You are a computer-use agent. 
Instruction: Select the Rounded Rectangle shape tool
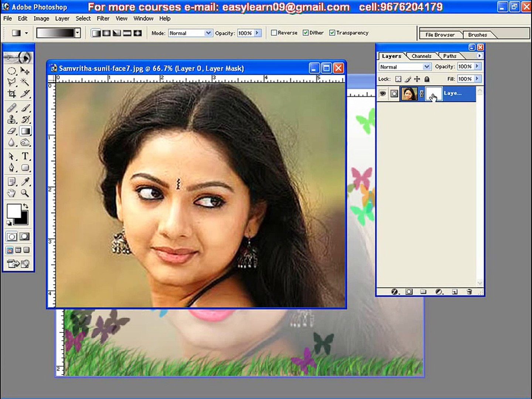(x=25, y=168)
